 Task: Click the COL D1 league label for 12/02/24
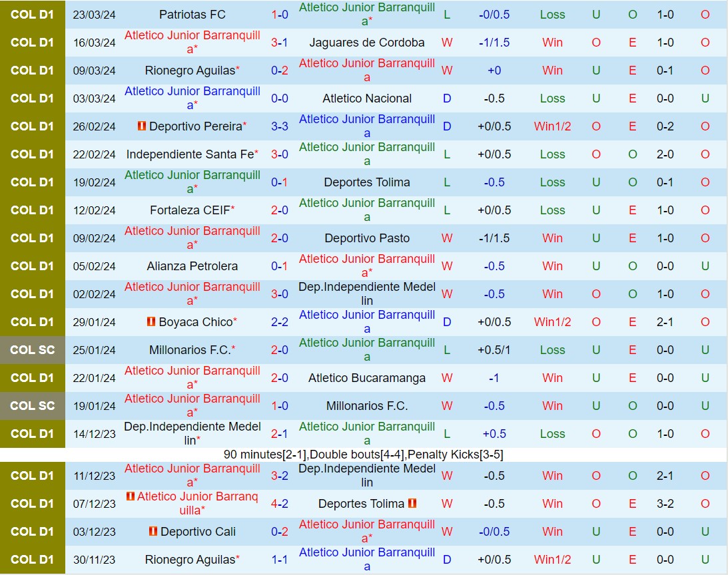33,210
